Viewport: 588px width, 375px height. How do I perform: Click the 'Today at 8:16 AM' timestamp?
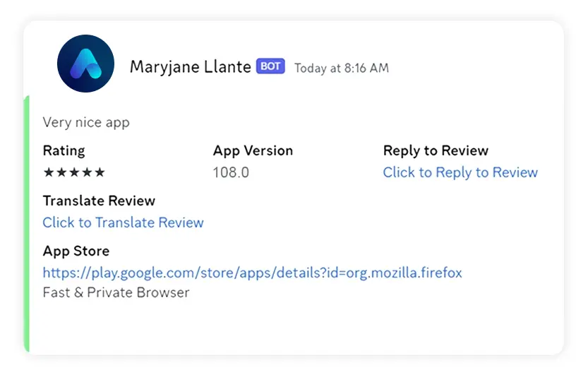(x=341, y=69)
